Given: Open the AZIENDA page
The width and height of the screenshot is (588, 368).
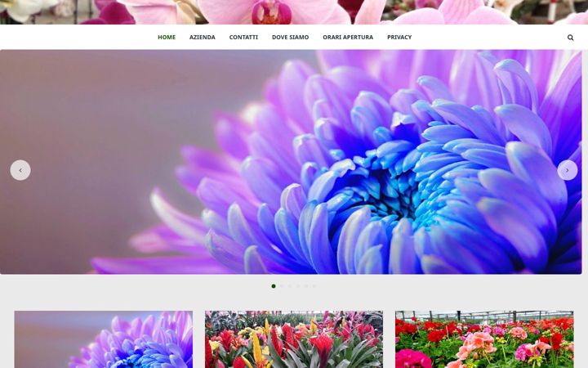Looking at the screenshot, I should [203, 37].
